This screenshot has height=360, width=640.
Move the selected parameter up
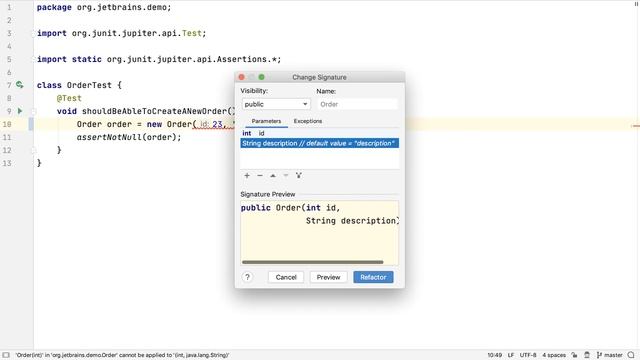(x=273, y=176)
